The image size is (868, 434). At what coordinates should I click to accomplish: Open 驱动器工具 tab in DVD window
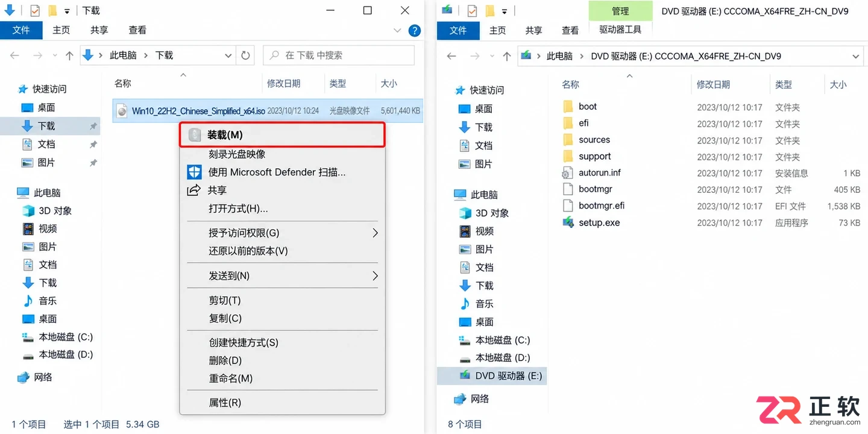click(620, 30)
